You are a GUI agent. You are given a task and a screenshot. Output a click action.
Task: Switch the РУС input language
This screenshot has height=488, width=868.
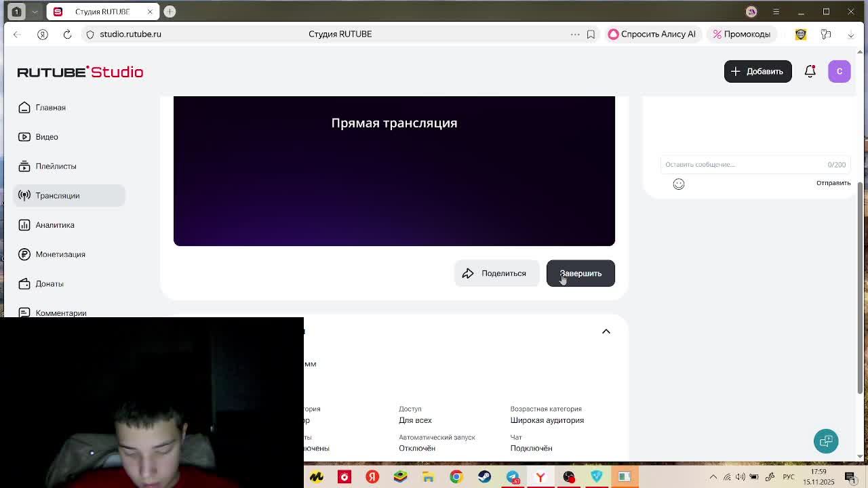(789, 477)
